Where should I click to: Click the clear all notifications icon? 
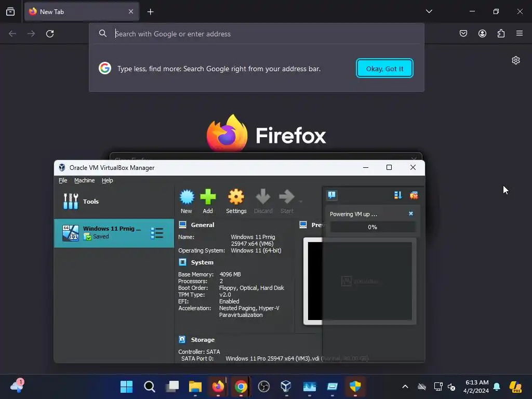coord(414,195)
